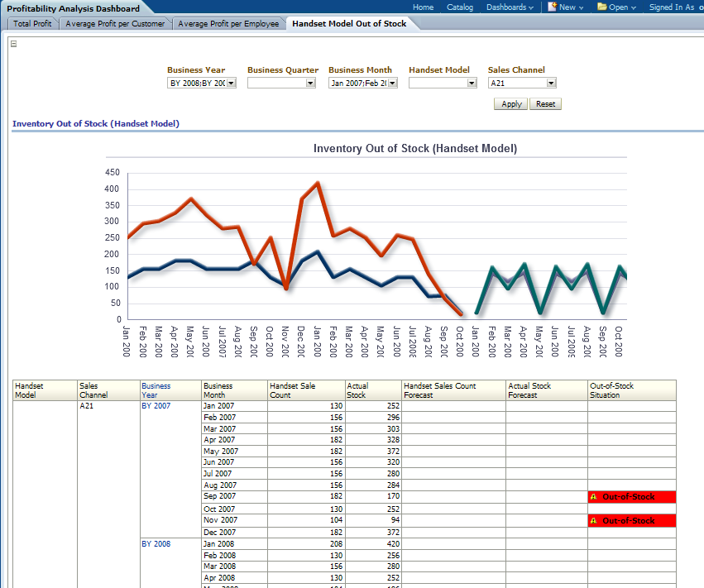
Task: Expand the Handset Model dropdown
Action: pyautogui.click(x=472, y=83)
